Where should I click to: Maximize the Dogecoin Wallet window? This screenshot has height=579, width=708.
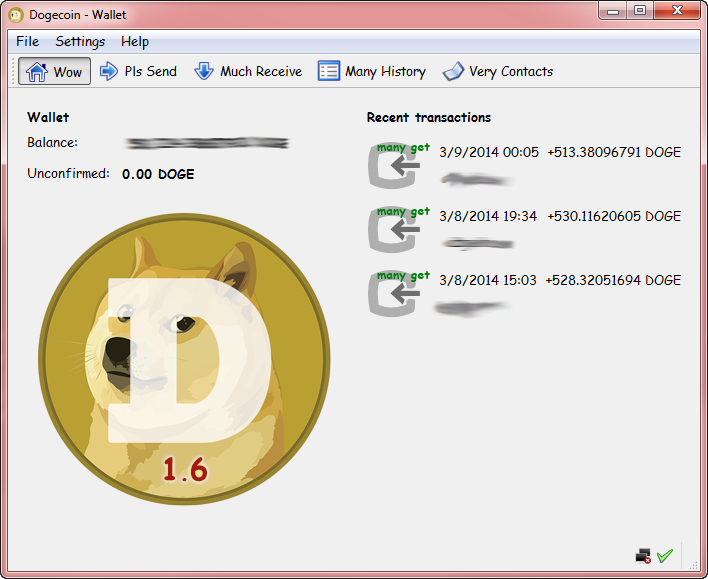pos(639,11)
